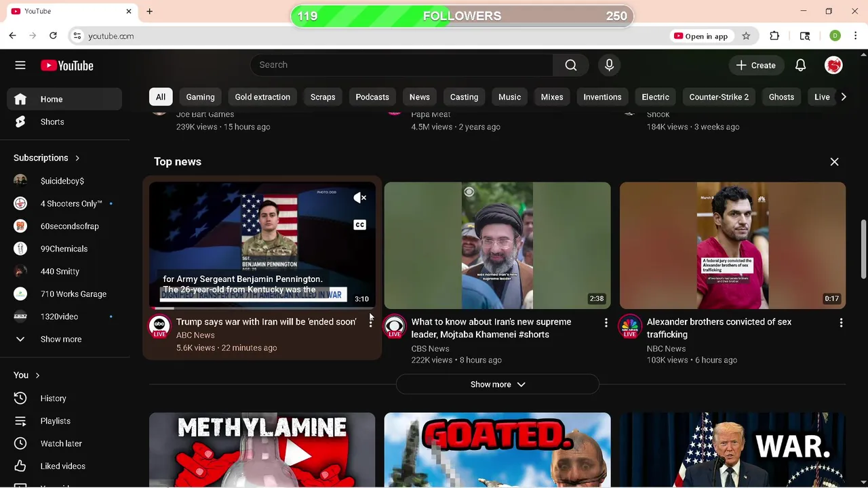Open 4 Shooters Only subscription
This screenshot has height=488, width=868.
tap(65, 203)
